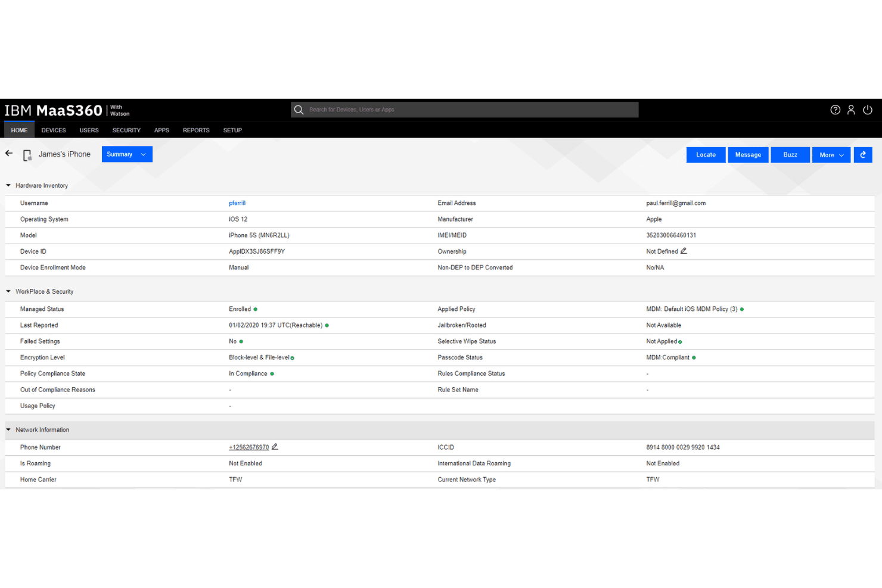Click the iOS 12 operating system value
Viewport: 882px width, 588px height.
[x=238, y=219]
